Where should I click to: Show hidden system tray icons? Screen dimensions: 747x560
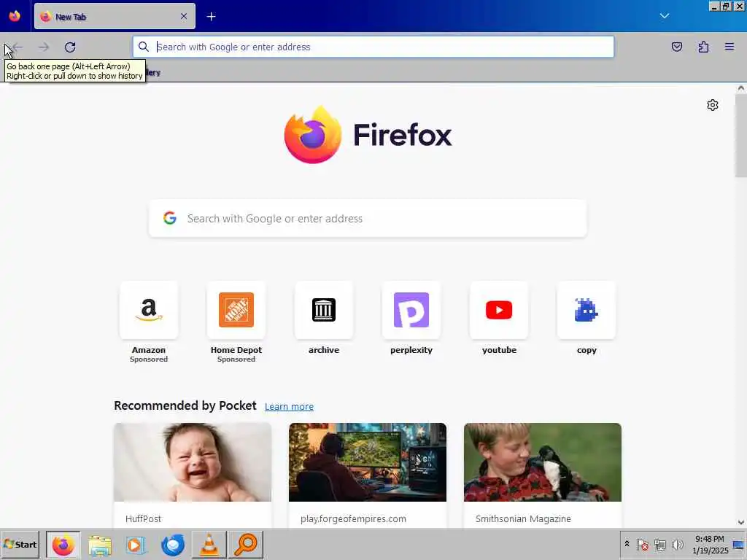(x=627, y=543)
